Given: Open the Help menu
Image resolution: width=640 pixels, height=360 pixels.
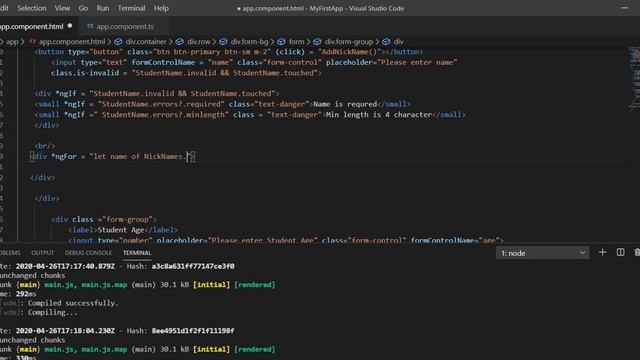Looking at the screenshot, I should pos(161,8).
